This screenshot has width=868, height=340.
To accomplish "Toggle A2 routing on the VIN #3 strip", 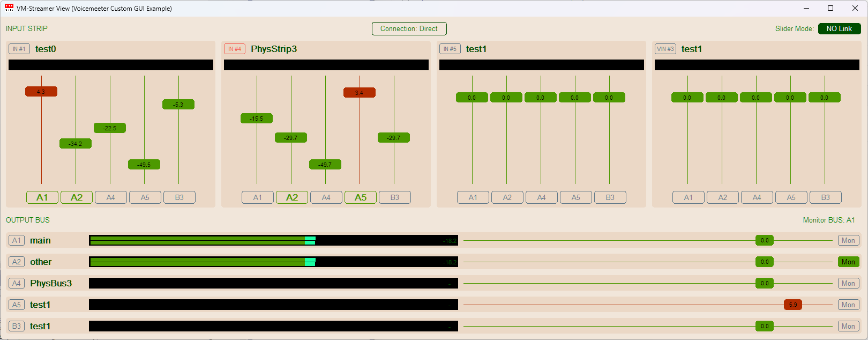I will pyautogui.click(x=723, y=197).
